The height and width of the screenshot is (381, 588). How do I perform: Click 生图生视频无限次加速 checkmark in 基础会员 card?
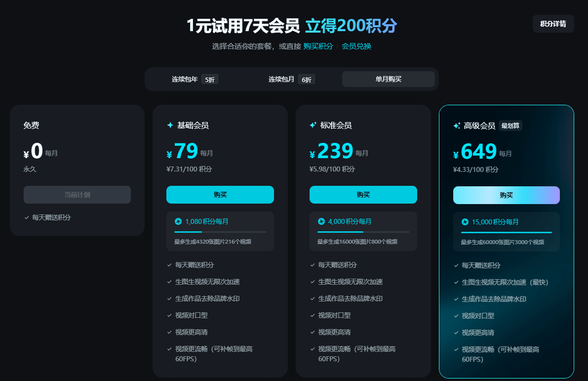click(169, 282)
